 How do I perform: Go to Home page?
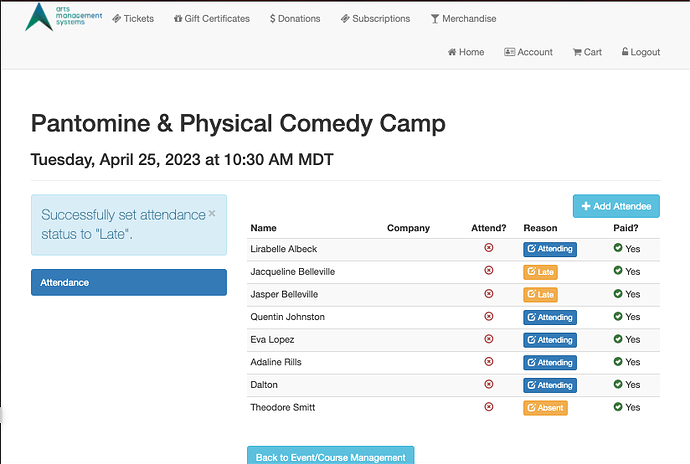pos(466,52)
